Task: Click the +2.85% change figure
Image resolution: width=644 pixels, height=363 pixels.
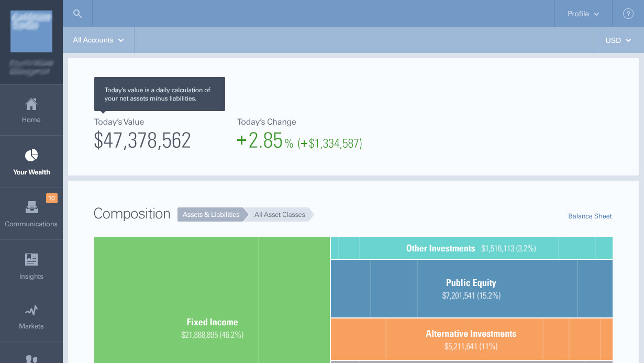Action: 265,141
